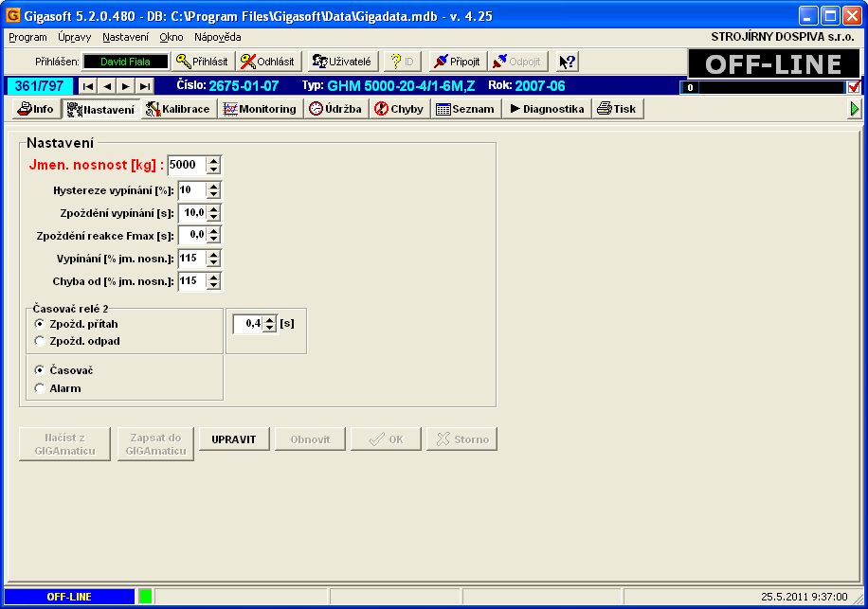The image size is (868, 609).
Task: Click the progress bar indicator at top right
Action: [x=763, y=87]
